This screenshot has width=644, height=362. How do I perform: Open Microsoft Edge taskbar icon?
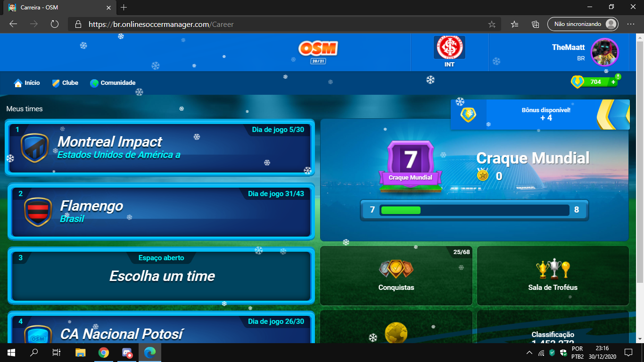click(x=150, y=353)
